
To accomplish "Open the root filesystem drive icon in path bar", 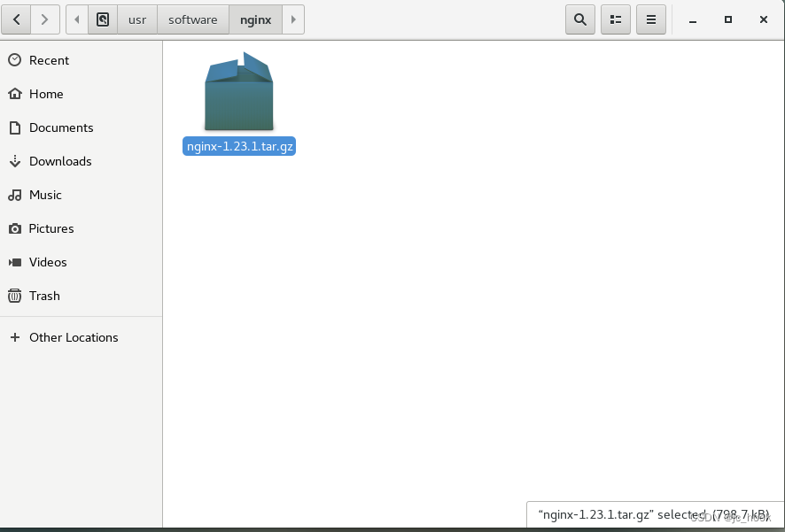I will (x=103, y=19).
